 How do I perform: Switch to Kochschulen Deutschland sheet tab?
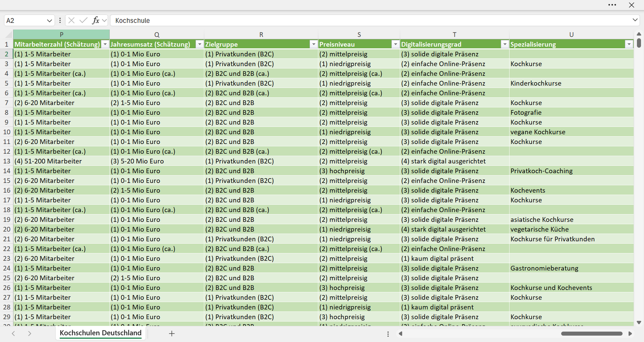click(x=101, y=333)
